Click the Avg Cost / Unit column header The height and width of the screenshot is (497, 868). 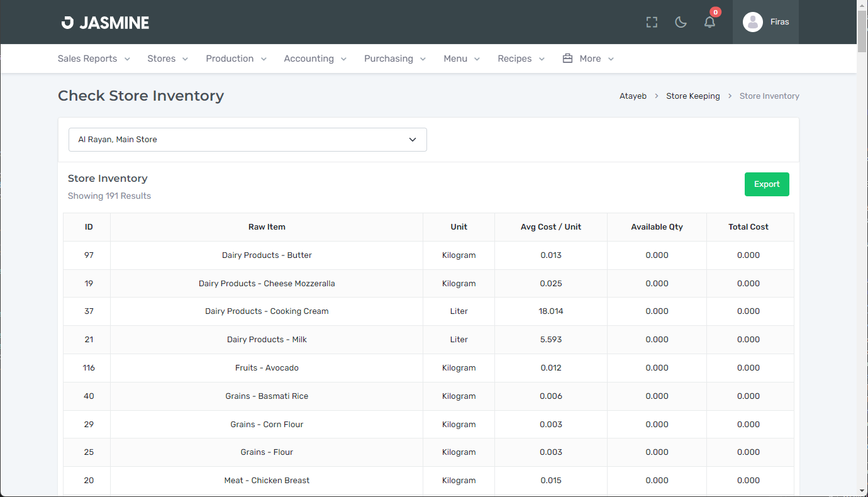tap(550, 227)
